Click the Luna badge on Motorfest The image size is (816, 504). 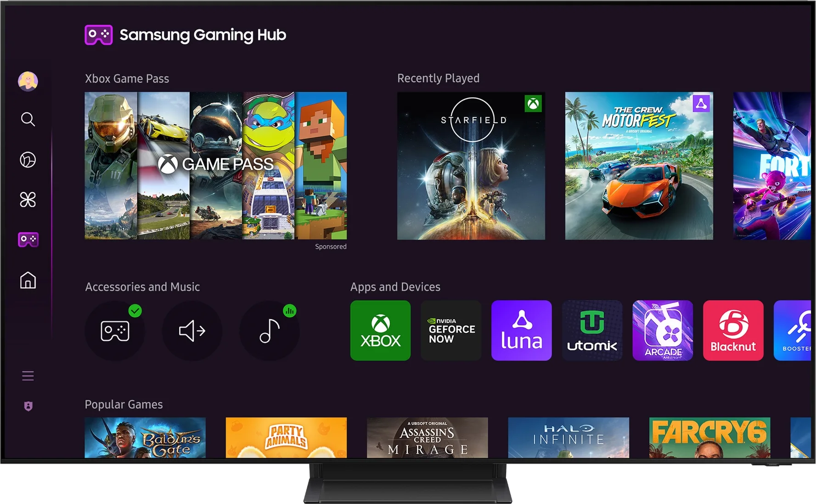point(701,104)
